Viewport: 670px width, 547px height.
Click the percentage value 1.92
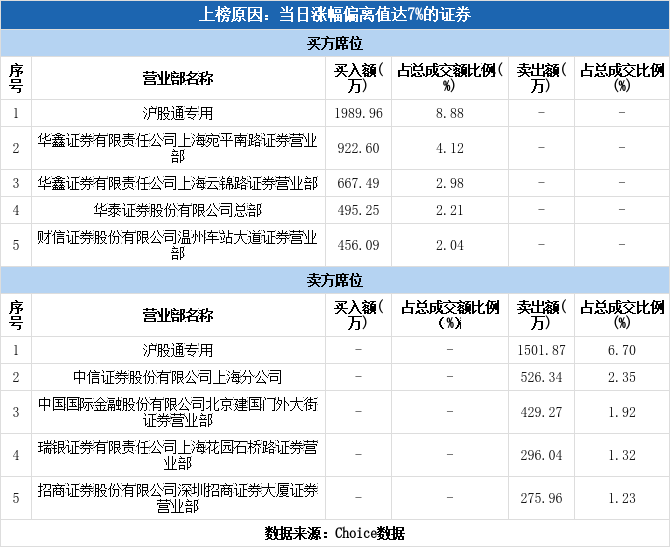pyautogui.click(x=622, y=412)
